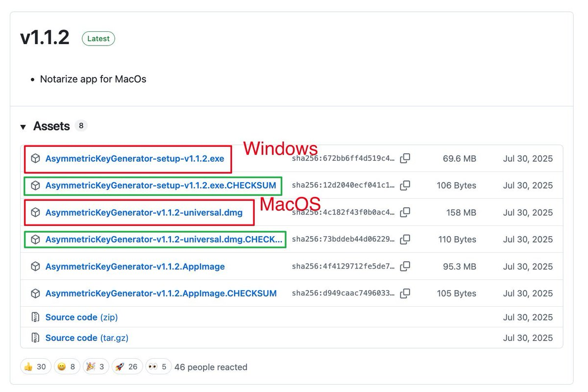Image resolution: width=588 pixels, height=392 pixels.
Task: Collapse the Assets section triangle
Action: 23,127
